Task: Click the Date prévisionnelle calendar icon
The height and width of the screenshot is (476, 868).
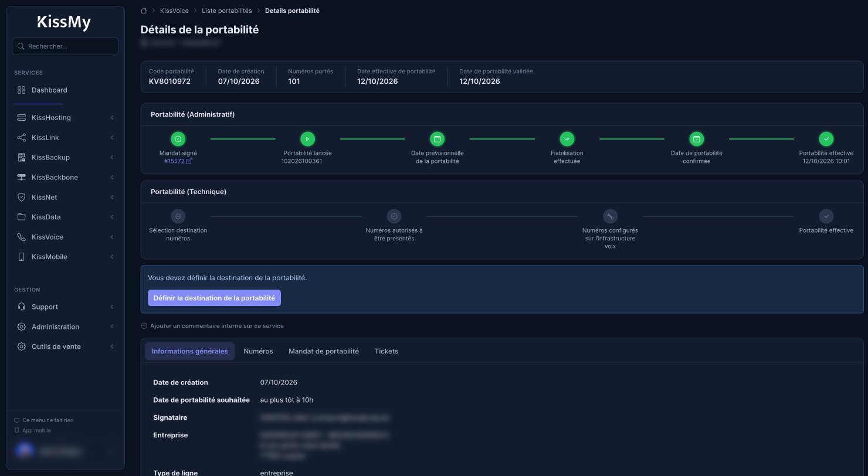Action: [437, 139]
